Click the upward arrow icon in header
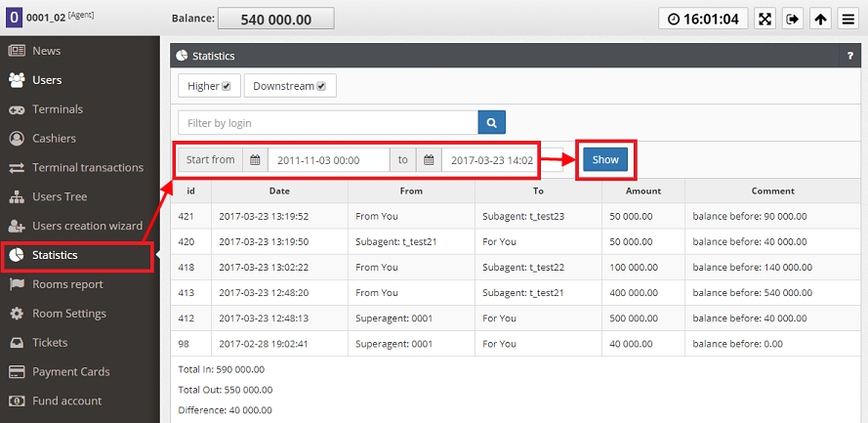 (820, 19)
